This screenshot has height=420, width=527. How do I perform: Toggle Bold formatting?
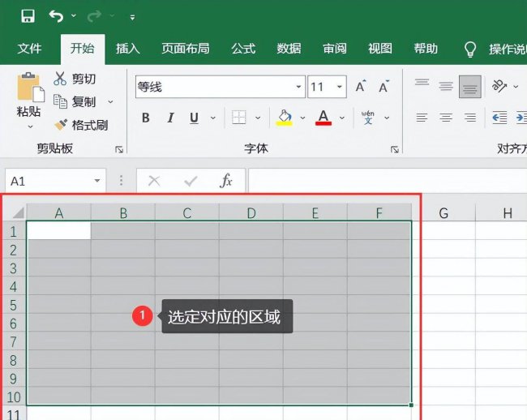coord(145,118)
